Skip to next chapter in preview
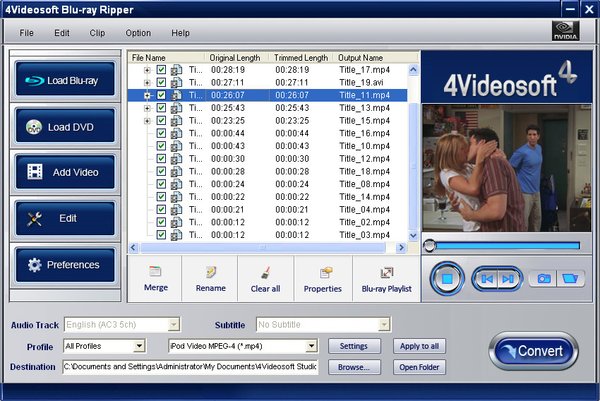600x401 pixels. (x=508, y=279)
